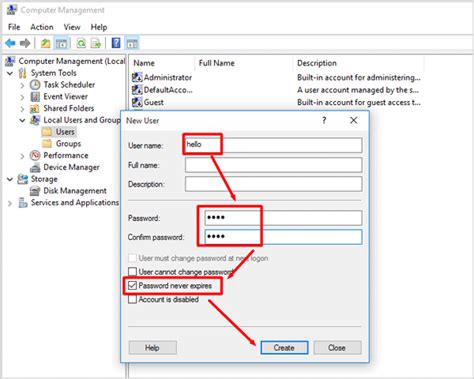Image resolution: width=474 pixels, height=379 pixels.
Task: Uncheck Password never expires
Action: 132,286
